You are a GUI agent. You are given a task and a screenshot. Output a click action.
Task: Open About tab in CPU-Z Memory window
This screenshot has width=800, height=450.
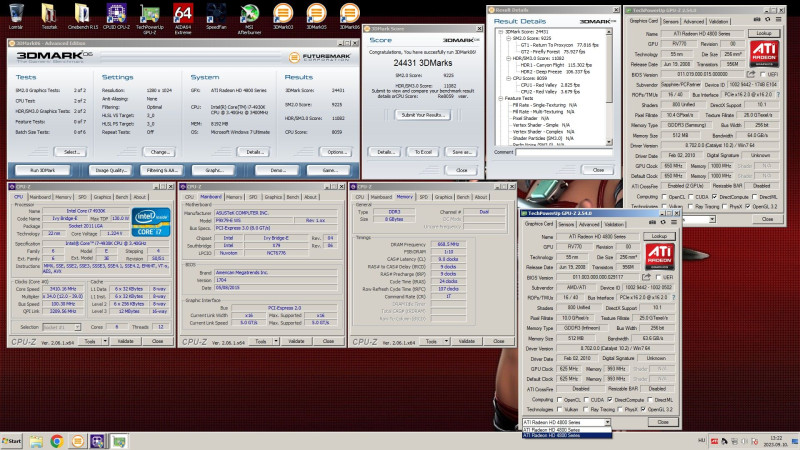[x=481, y=197]
